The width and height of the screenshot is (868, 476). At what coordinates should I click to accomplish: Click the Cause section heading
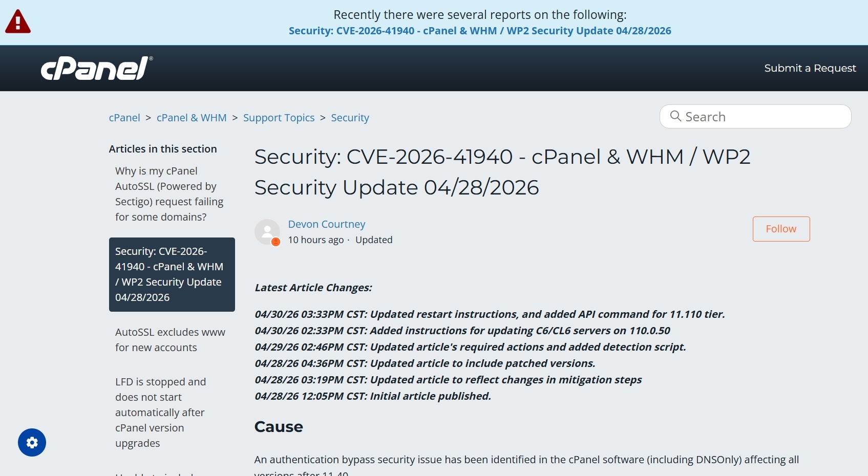coord(279,427)
